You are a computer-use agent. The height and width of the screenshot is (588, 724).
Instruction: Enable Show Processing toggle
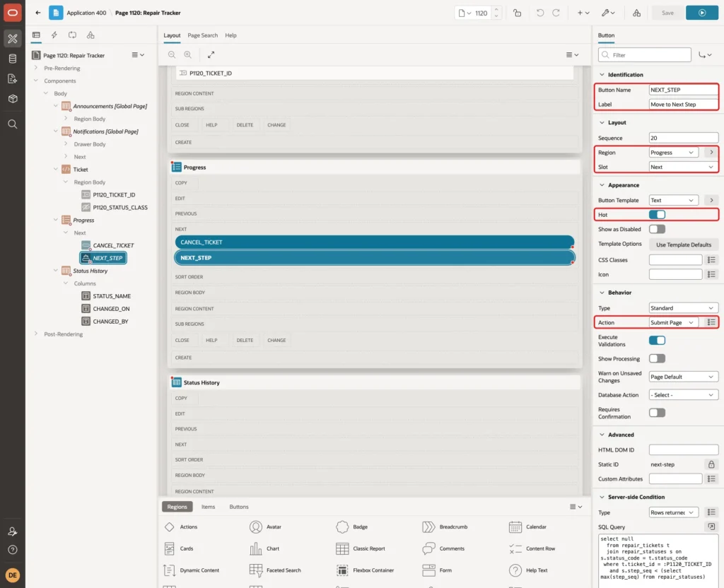657,358
